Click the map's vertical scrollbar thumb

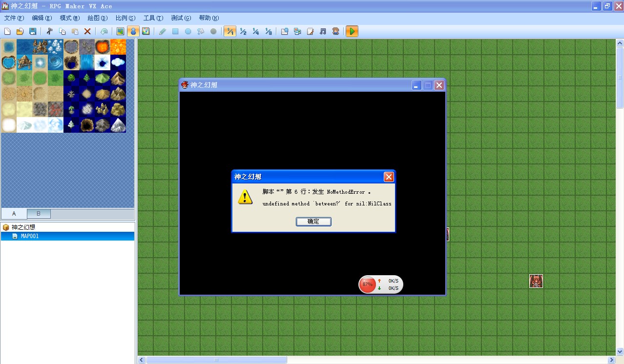coord(620,78)
